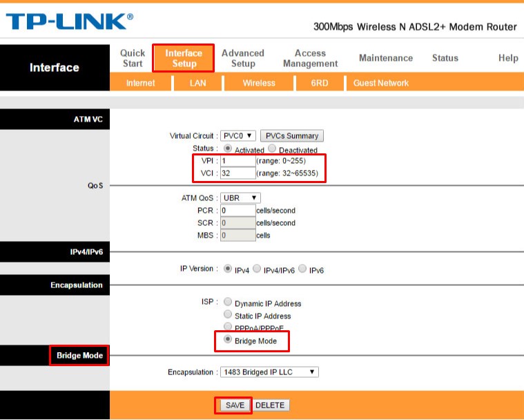The image size is (524, 420).
Task: Click the disabled MBS cells field
Action: click(x=238, y=235)
